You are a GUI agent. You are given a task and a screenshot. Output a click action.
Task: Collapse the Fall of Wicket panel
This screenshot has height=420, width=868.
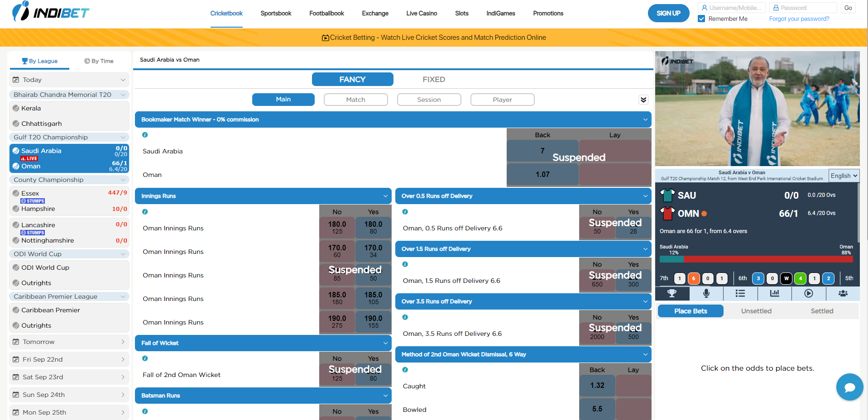pyautogui.click(x=385, y=343)
